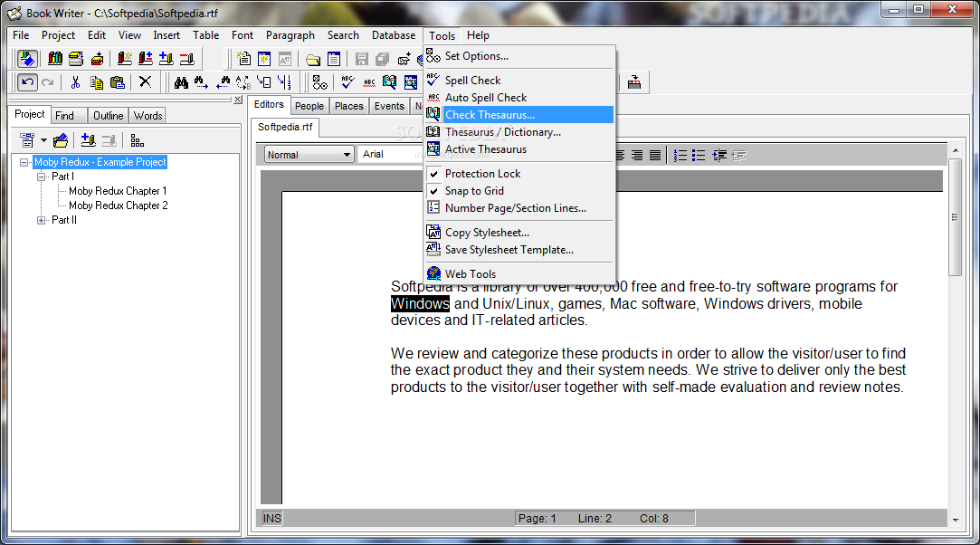Click the justify alignment icon
This screenshot has height=545, width=980.
click(x=654, y=155)
